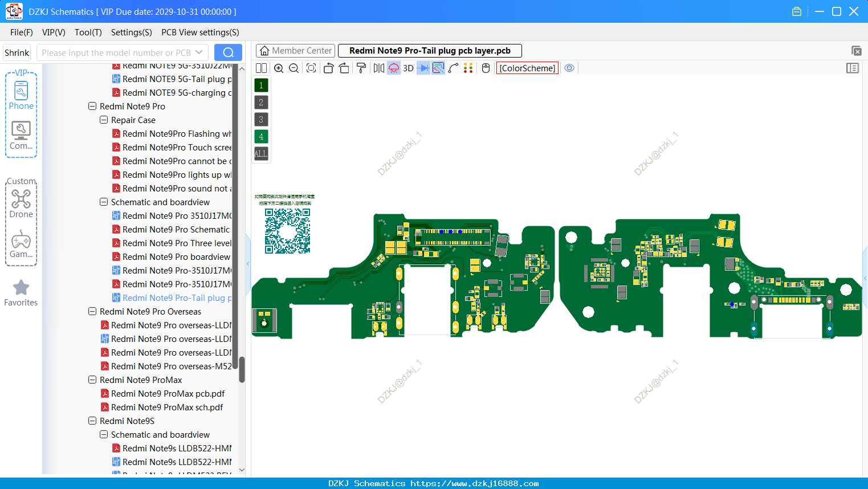Zoom out of the PCB view
The height and width of the screenshot is (489, 868).
294,68
